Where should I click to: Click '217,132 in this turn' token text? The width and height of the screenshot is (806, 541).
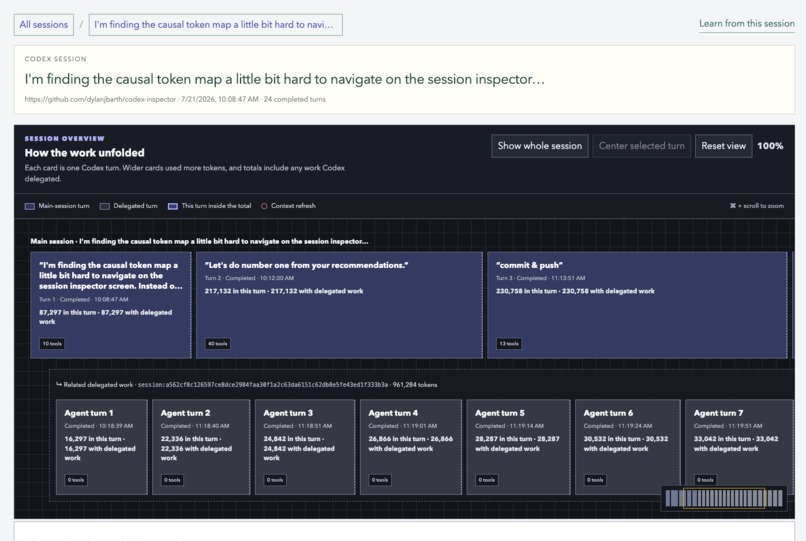[x=235, y=291]
